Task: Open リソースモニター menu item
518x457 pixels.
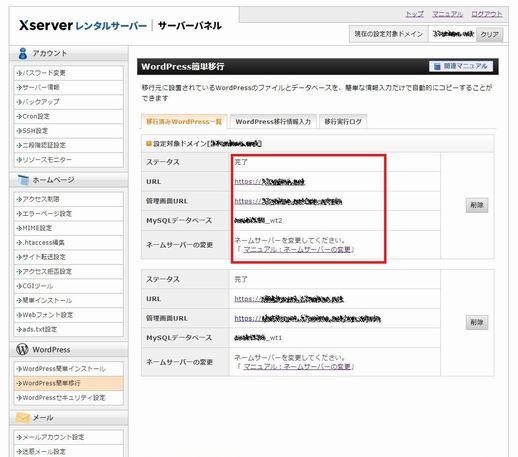Action: (69, 160)
